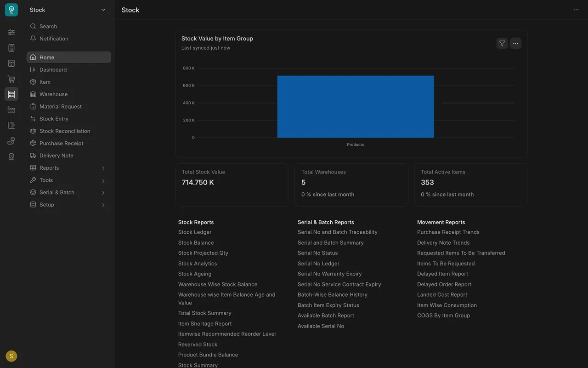Expand the Tools sidebar section
The width and height of the screenshot is (588, 368).
click(x=69, y=180)
